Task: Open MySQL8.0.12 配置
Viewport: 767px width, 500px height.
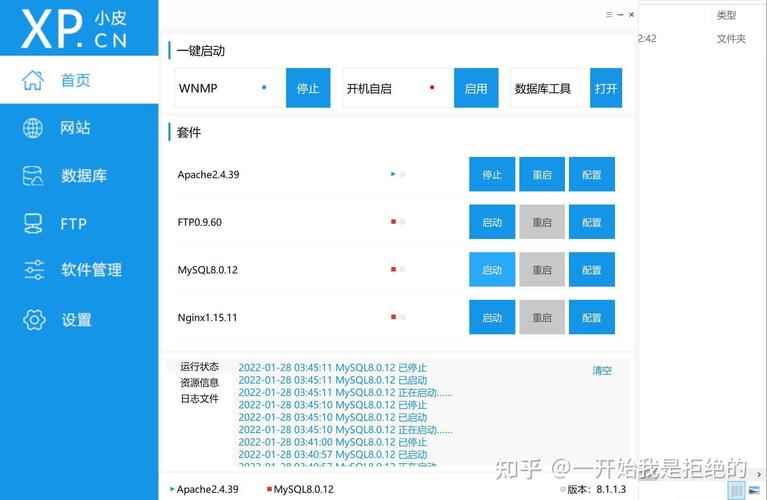Action: pyautogui.click(x=592, y=270)
